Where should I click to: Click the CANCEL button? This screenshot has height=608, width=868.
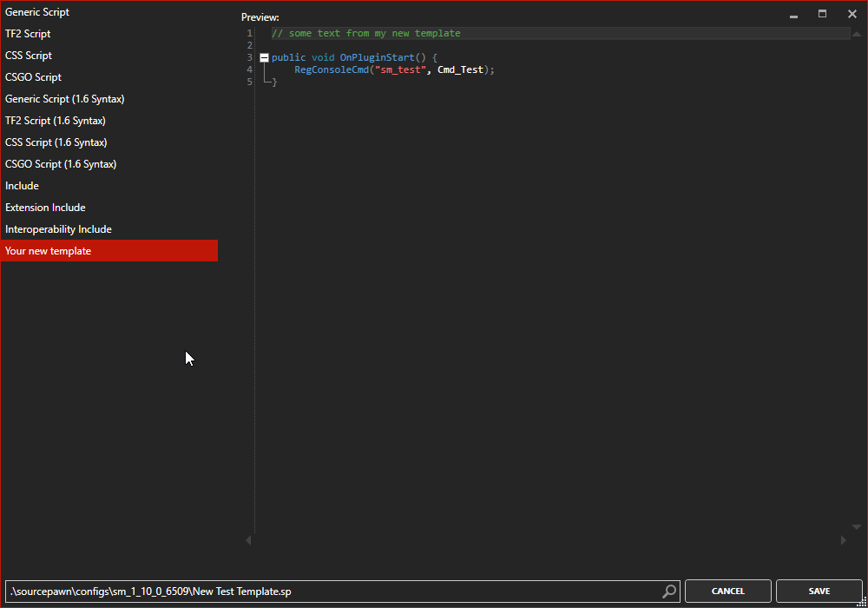tap(728, 591)
